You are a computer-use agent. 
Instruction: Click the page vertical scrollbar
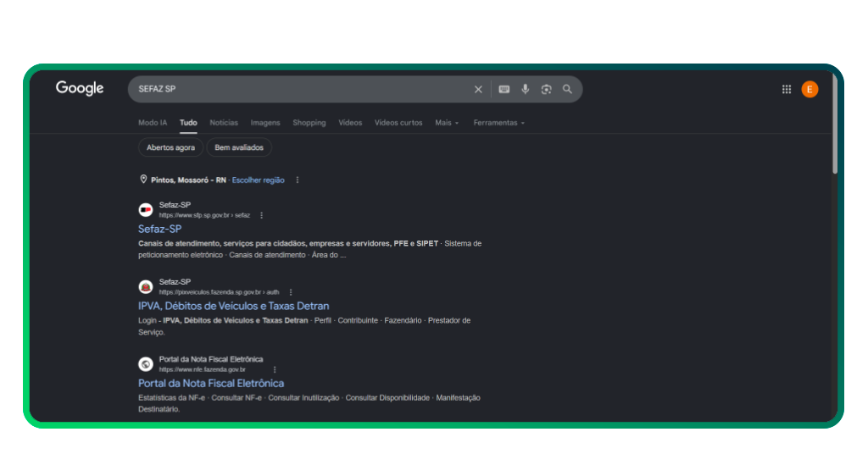coord(835,122)
